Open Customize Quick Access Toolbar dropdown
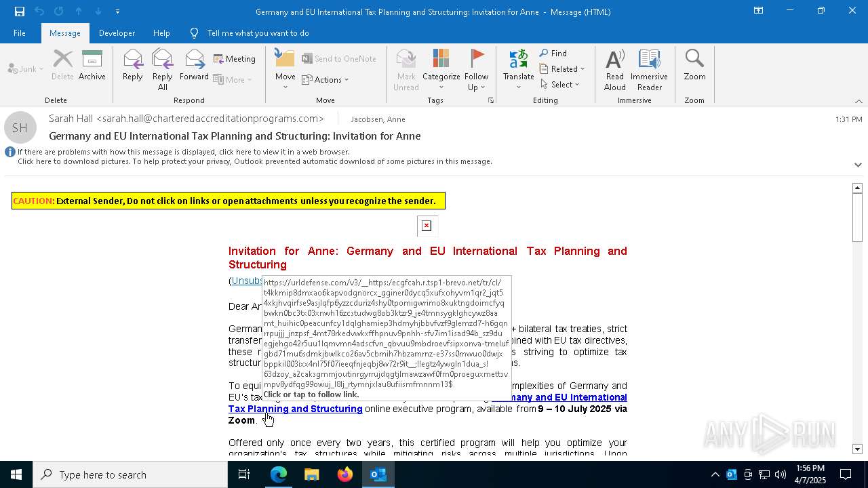 click(x=118, y=12)
